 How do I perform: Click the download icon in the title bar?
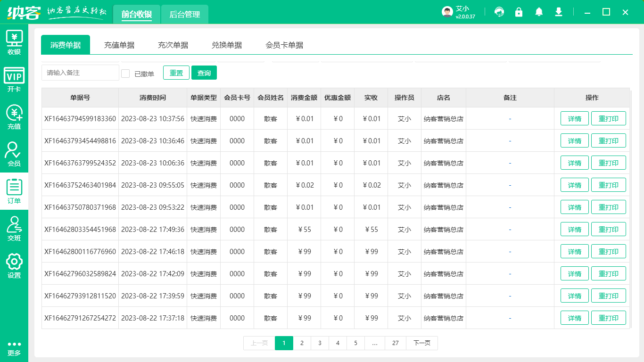click(558, 12)
